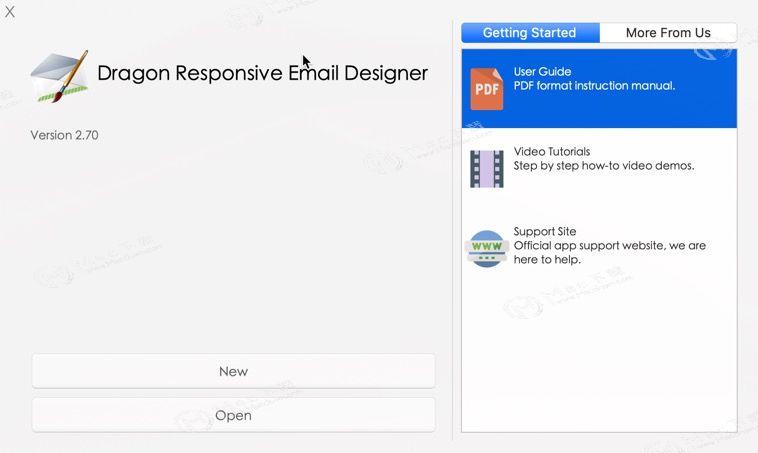Click the Version 2.70 label

tap(64, 135)
